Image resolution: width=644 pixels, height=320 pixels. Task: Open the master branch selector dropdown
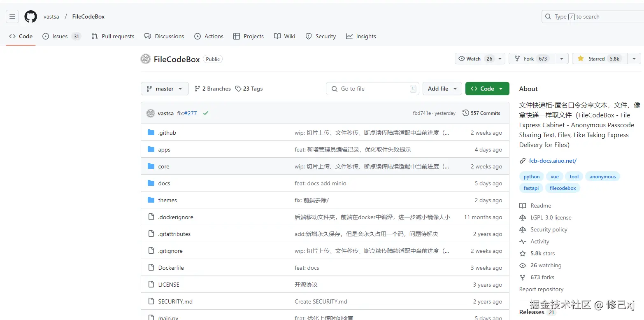[x=165, y=89]
